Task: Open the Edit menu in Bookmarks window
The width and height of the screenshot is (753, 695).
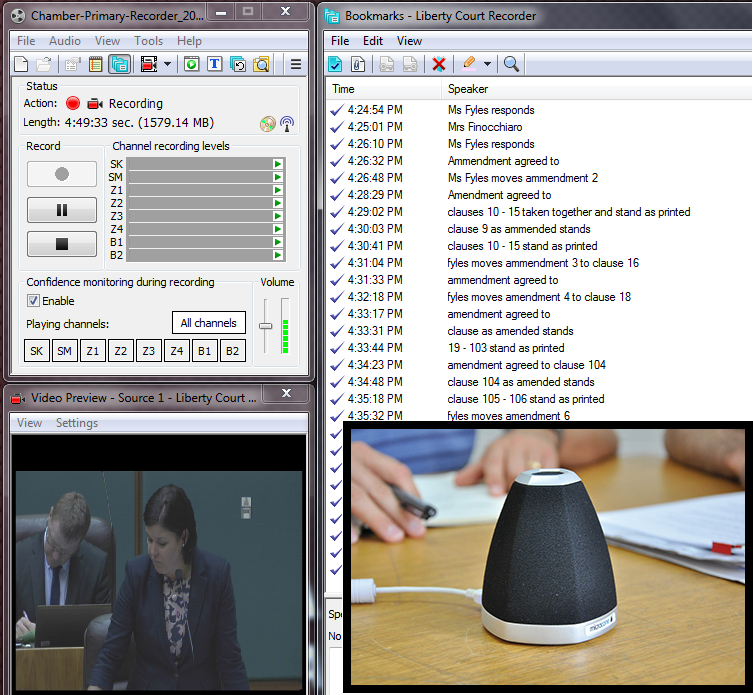Action: [373, 41]
